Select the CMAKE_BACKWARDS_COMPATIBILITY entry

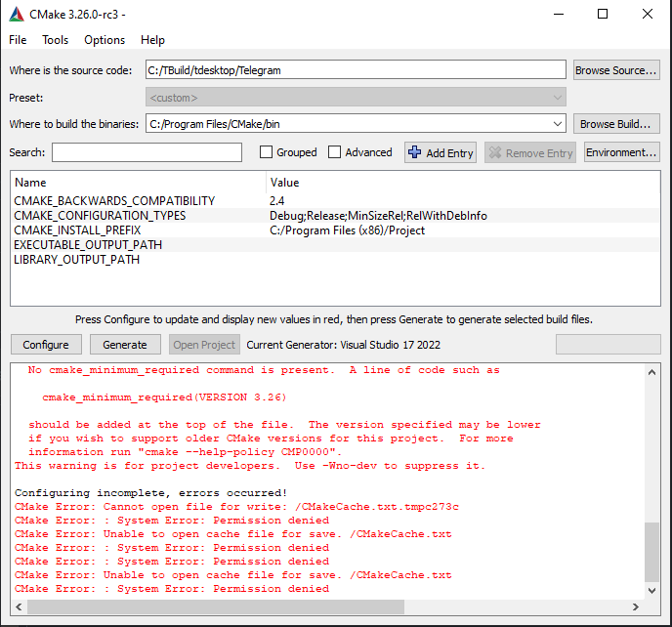point(114,200)
